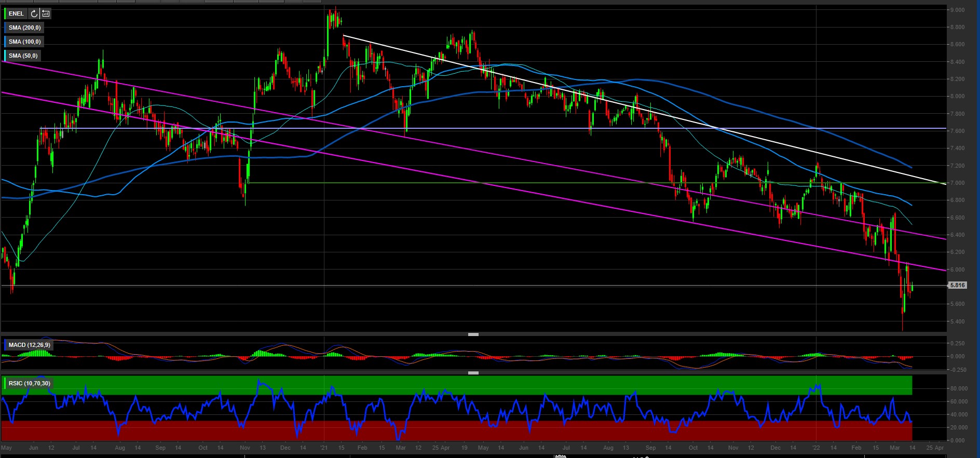The image size is (980, 458).
Task: Click the ENEL ticker symbol label
Action: (16, 14)
